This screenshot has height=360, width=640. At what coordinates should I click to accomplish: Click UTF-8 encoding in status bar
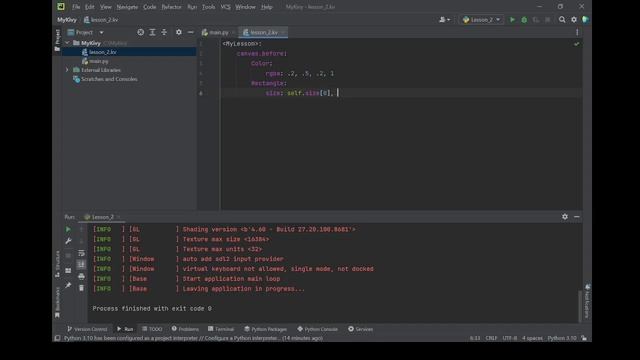click(509, 338)
